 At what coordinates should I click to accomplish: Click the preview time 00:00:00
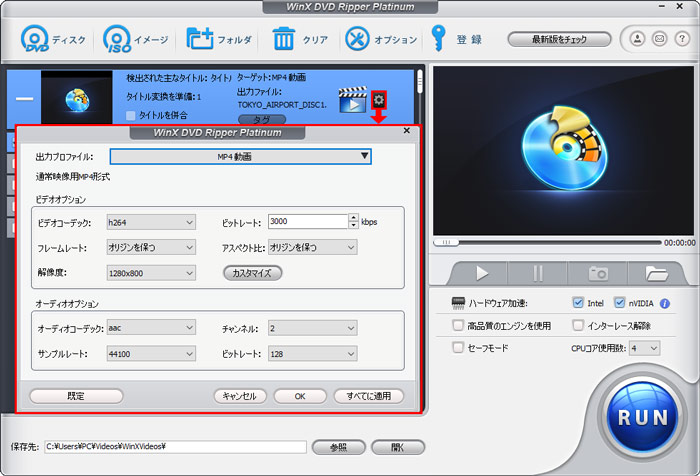tap(679, 243)
